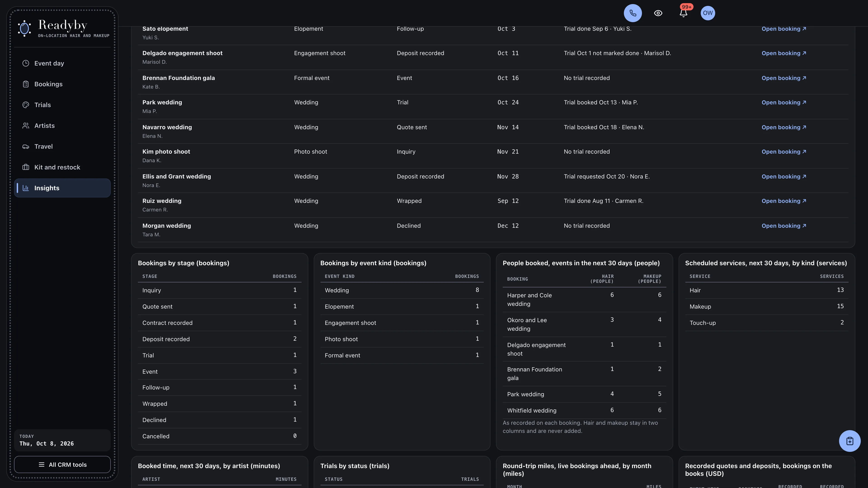
Task: Click the Today date card
Action: [62, 440]
